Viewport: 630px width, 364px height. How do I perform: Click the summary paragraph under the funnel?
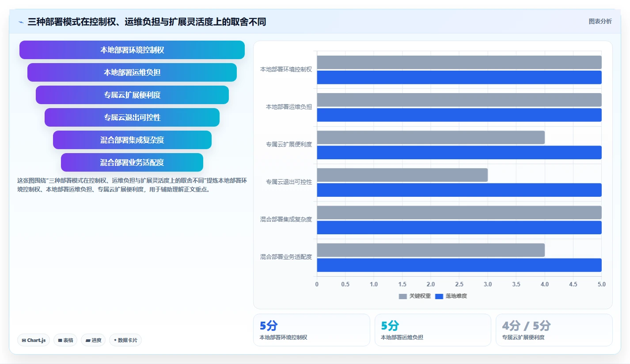click(x=132, y=185)
